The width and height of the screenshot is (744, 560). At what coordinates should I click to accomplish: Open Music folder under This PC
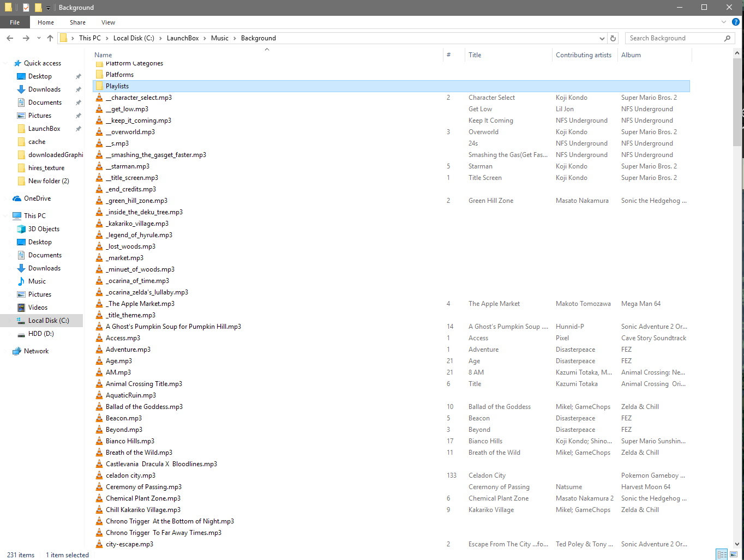point(37,281)
